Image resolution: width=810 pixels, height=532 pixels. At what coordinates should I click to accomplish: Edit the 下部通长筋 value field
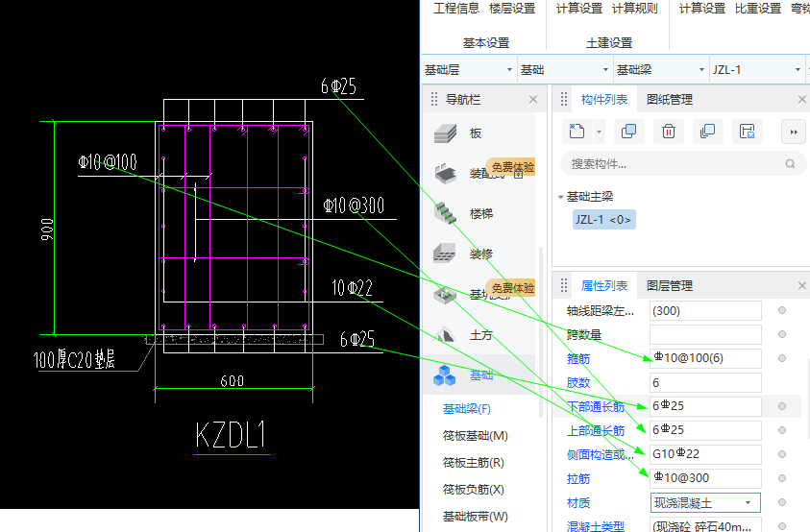click(705, 406)
